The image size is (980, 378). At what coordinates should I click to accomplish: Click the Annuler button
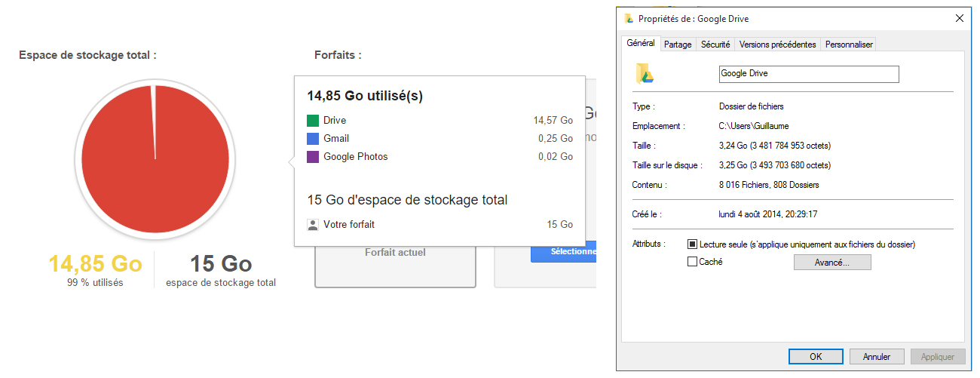(877, 357)
